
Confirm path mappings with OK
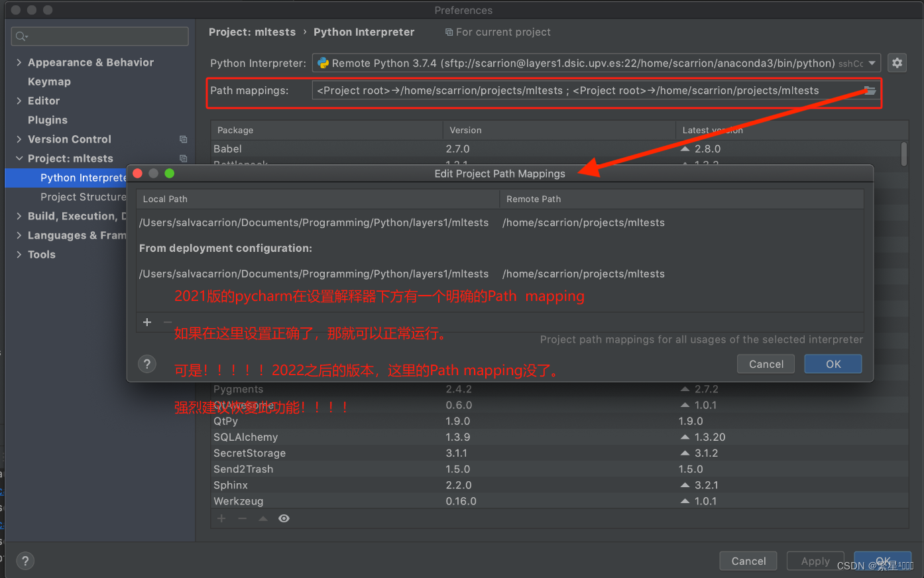833,364
